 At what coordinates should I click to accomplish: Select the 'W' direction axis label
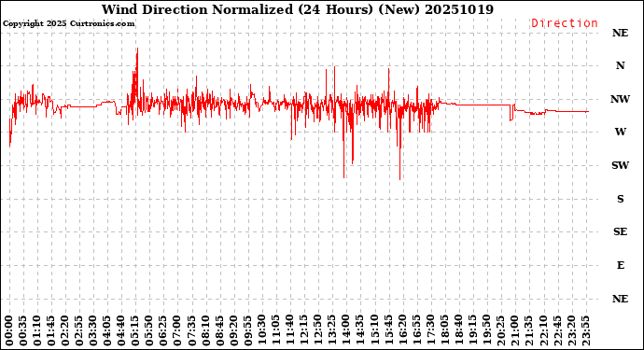(x=620, y=132)
